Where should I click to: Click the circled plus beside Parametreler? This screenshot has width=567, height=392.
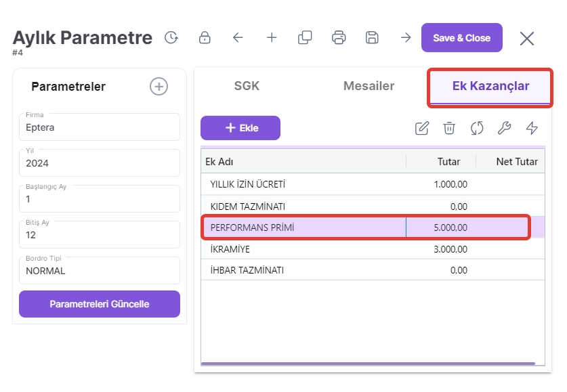[159, 86]
